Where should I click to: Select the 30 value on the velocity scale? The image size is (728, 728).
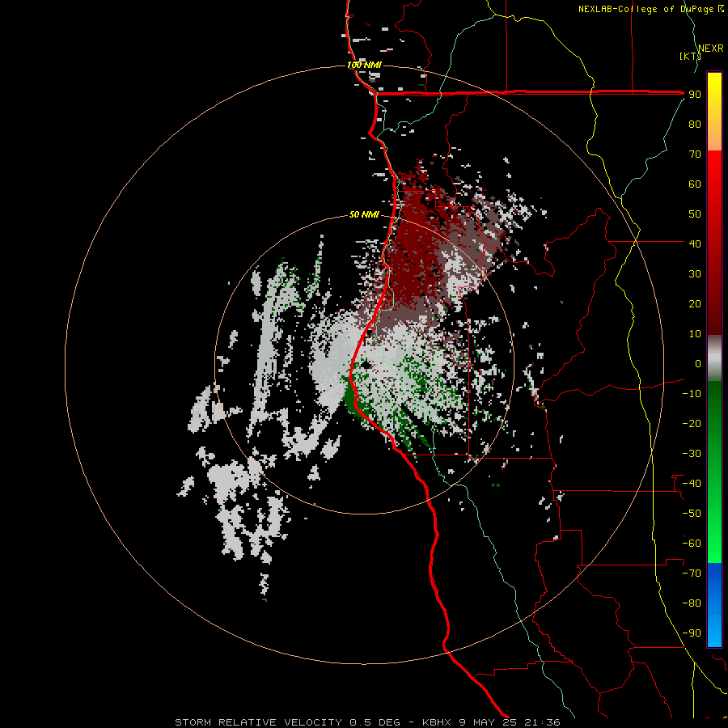[695, 274]
